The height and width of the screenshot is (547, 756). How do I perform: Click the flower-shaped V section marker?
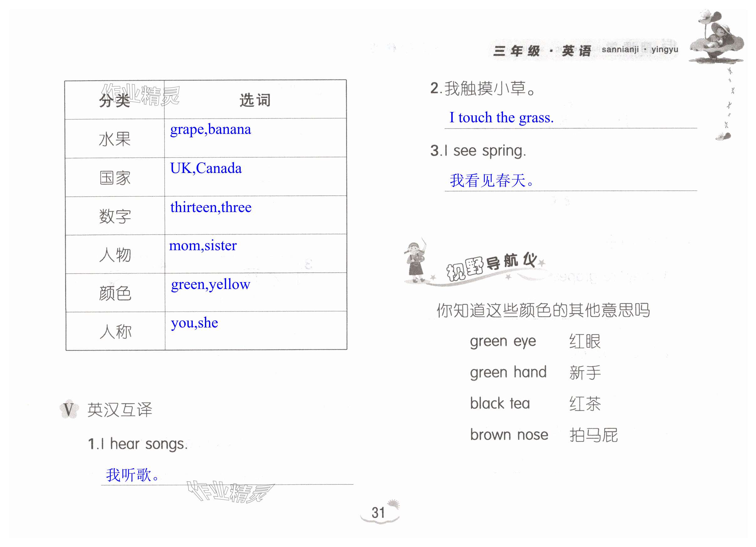coord(69,409)
